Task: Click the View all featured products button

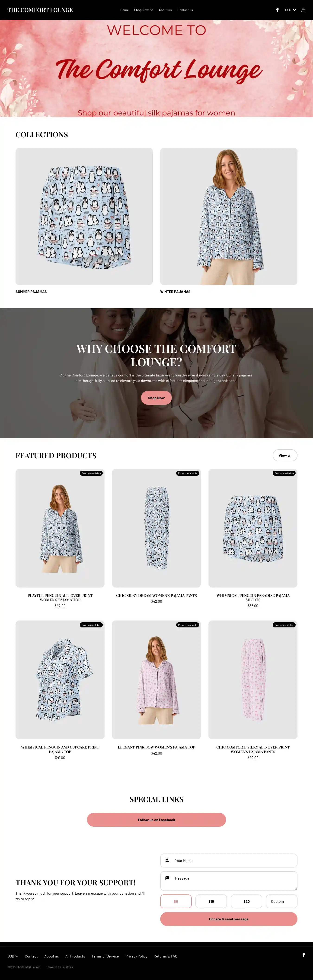Action: pyautogui.click(x=285, y=455)
